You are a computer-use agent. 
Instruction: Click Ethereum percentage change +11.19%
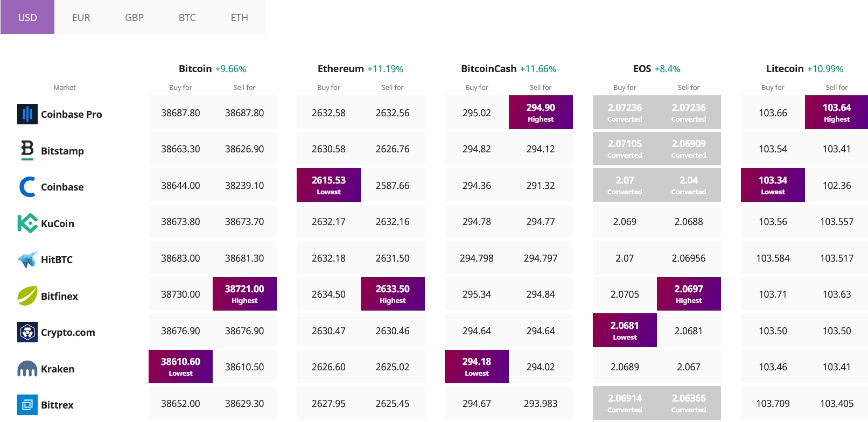[x=386, y=69]
